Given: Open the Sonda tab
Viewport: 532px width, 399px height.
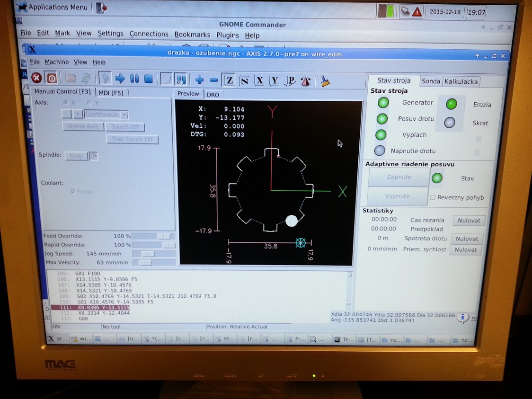Looking at the screenshot, I should pyautogui.click(x=431, y=81).
